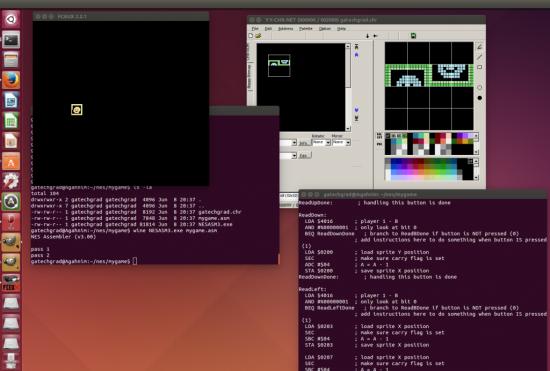Select the Pencil drawing tool
Screen dimensions: 550x371
479,47
